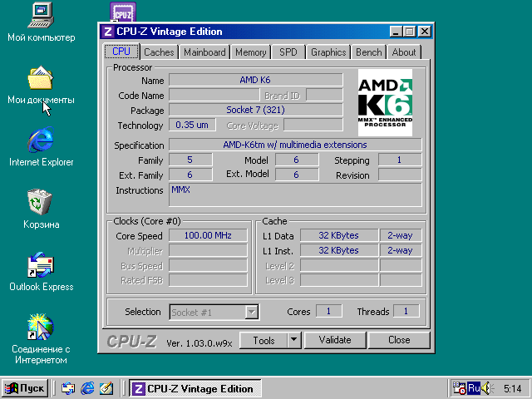Click the Ext. Model value 6

[x=297, y=175]
